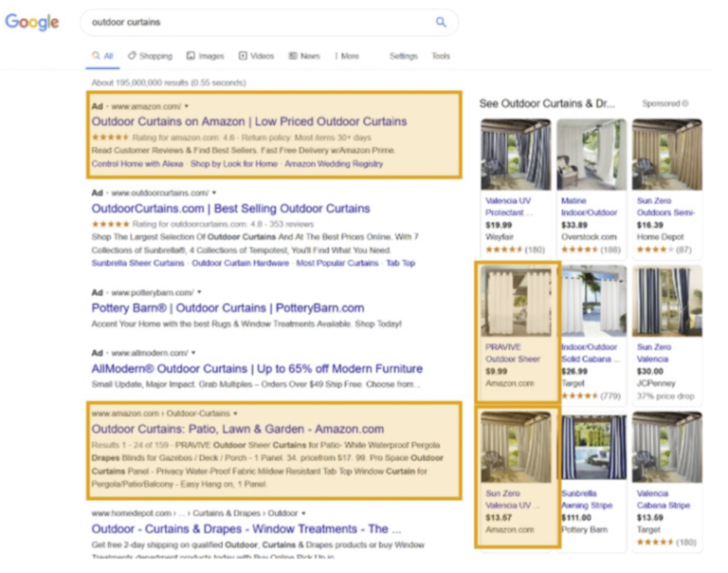Screen dimensions: 728x573
Task: Click Valencia Cabana Stripe product title
Action: point(663,499)
